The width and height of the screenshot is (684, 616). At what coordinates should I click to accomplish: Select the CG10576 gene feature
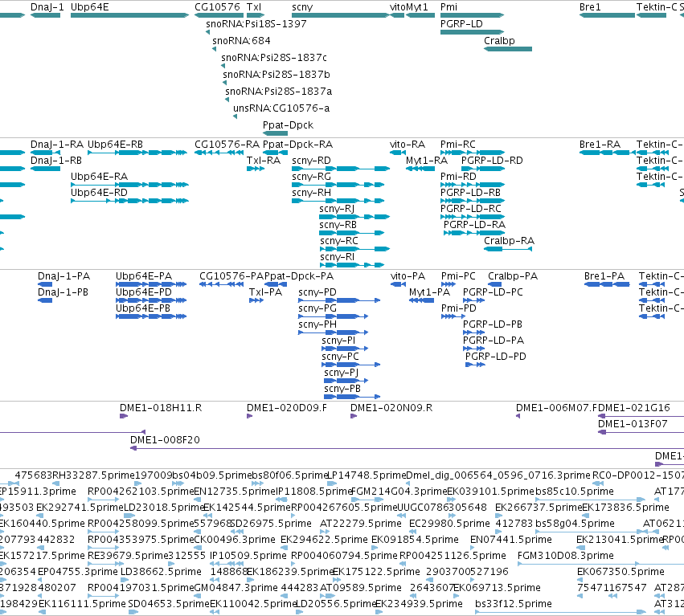pyautogui.click(x=219, y=15)
